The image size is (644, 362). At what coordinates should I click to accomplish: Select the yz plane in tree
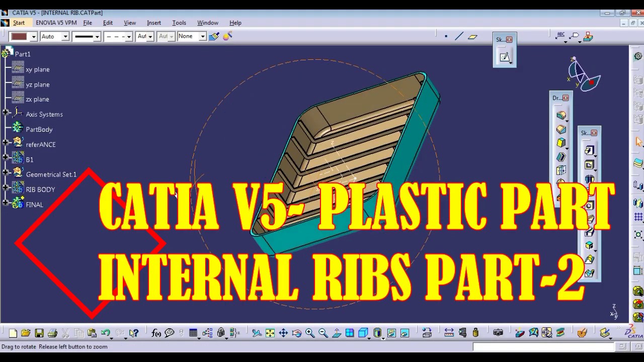38,84
